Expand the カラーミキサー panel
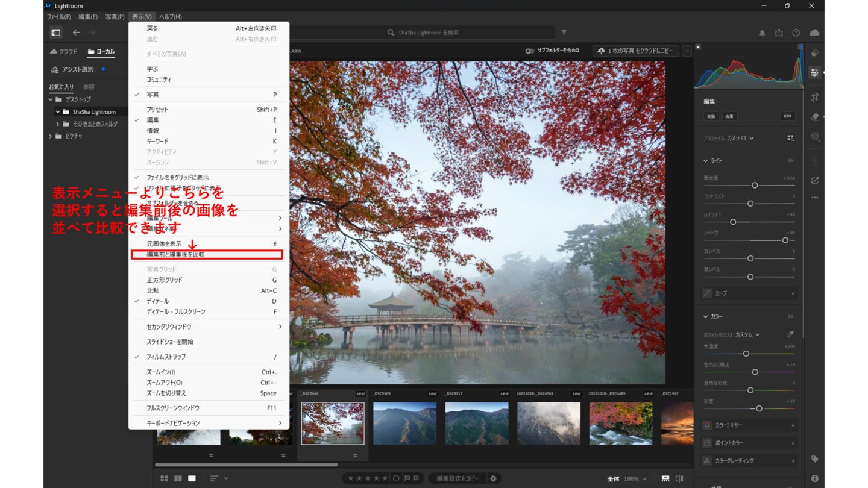This screenshot has width=868, height=488. (749, 425)
